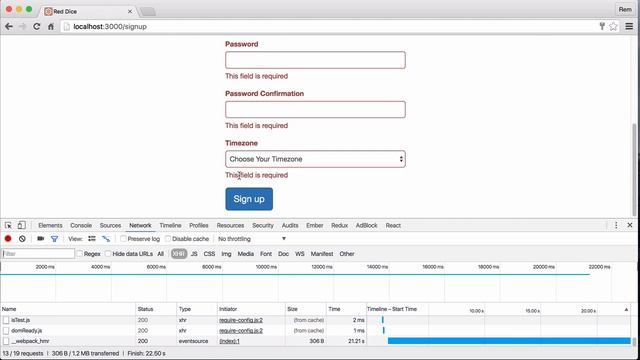Go back with browser back arrow

tap(9, 27)
